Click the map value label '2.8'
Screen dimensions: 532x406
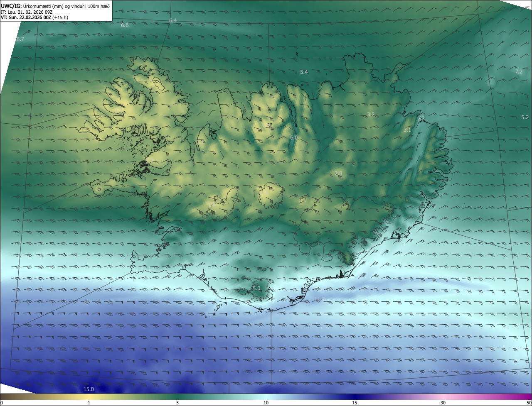338,174
